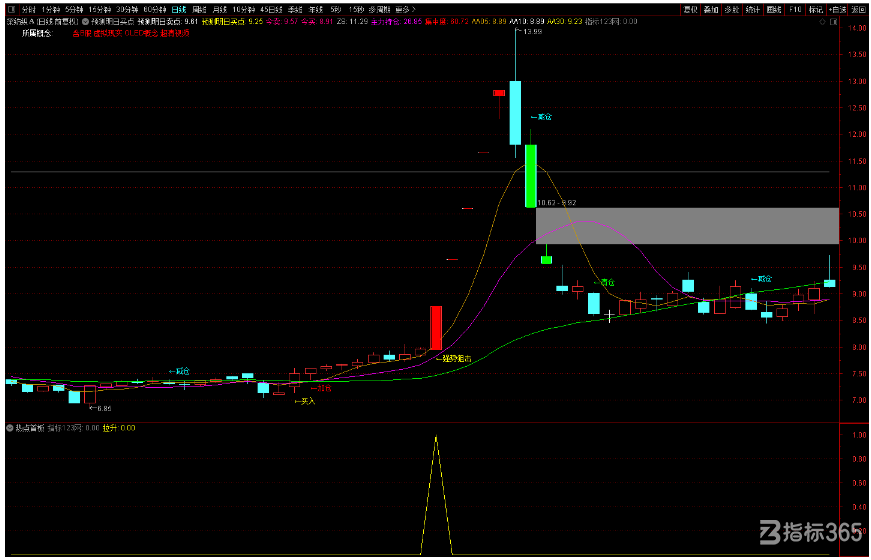The height and width of the screenshot is (560, 871).
Task: Click the 强势起击 signal label
Action: click(x=454, y=359)
